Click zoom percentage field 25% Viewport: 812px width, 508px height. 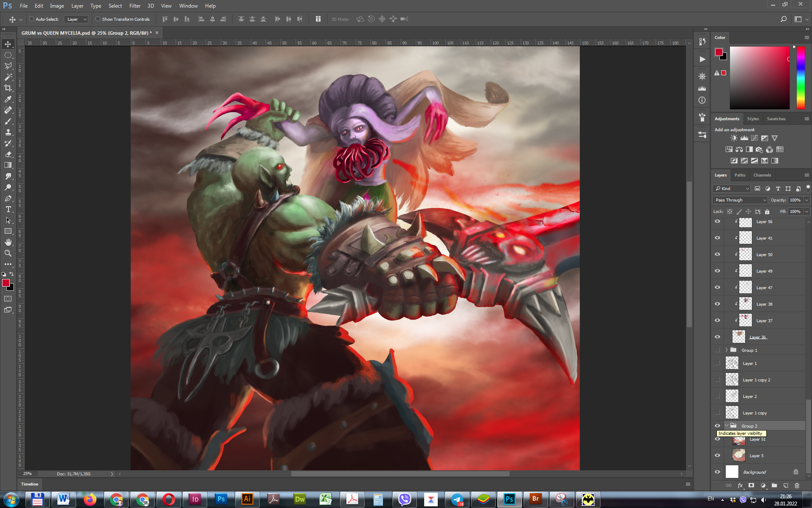[27, 474]
